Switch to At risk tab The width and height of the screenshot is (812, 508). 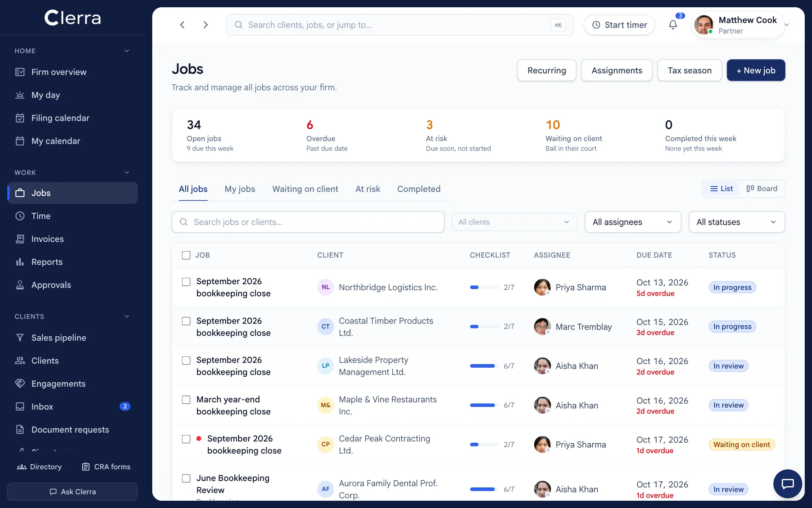368,189
